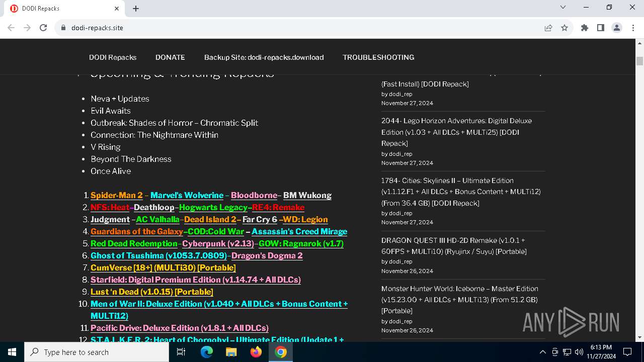Open the TROUBLESHOOTING menu item
Viewport: 644px width, 362px height.
click(x=378, y=57)
